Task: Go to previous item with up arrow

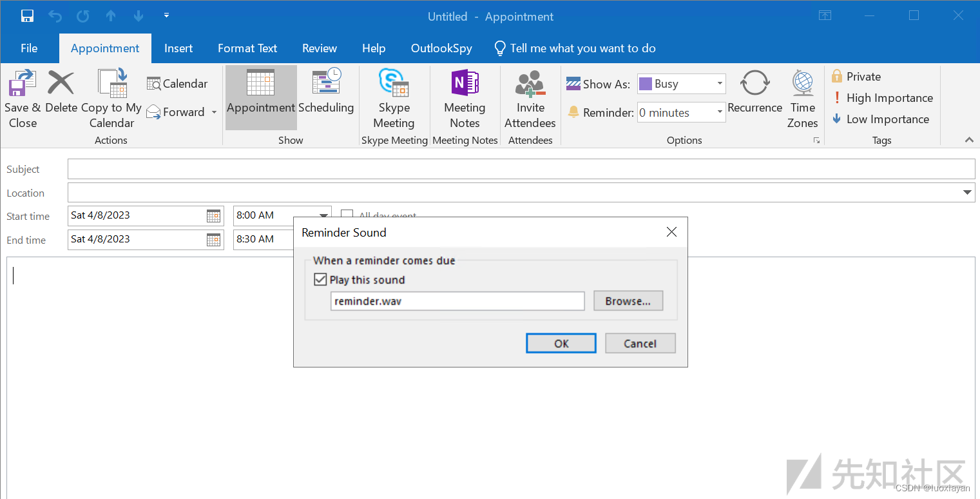Action: click(x=111, y=16)
